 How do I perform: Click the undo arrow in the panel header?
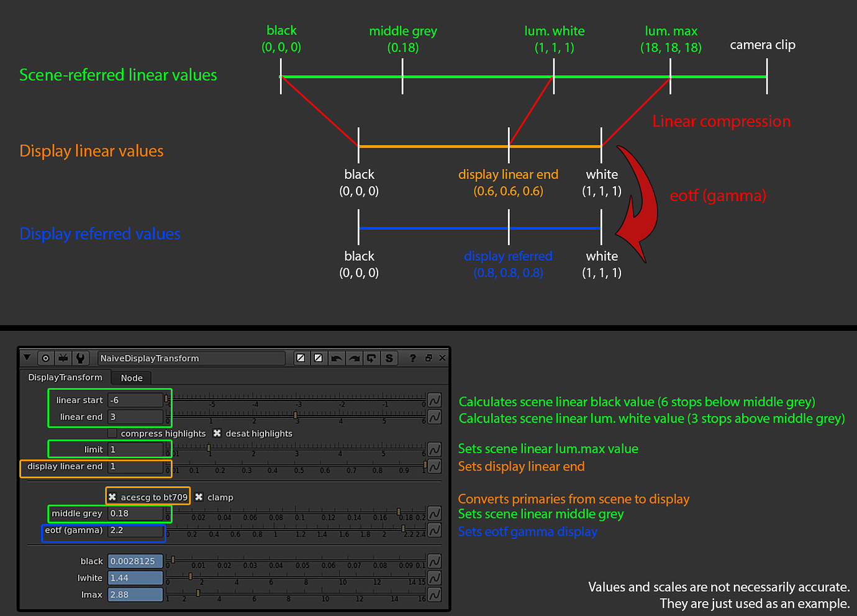[337, 358]
